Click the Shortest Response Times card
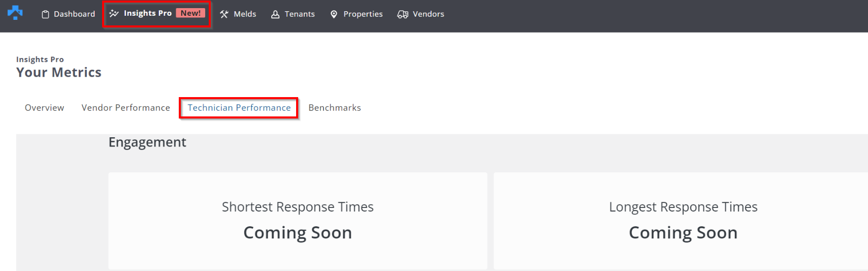 pyautogui.click(x=298, y=221)
